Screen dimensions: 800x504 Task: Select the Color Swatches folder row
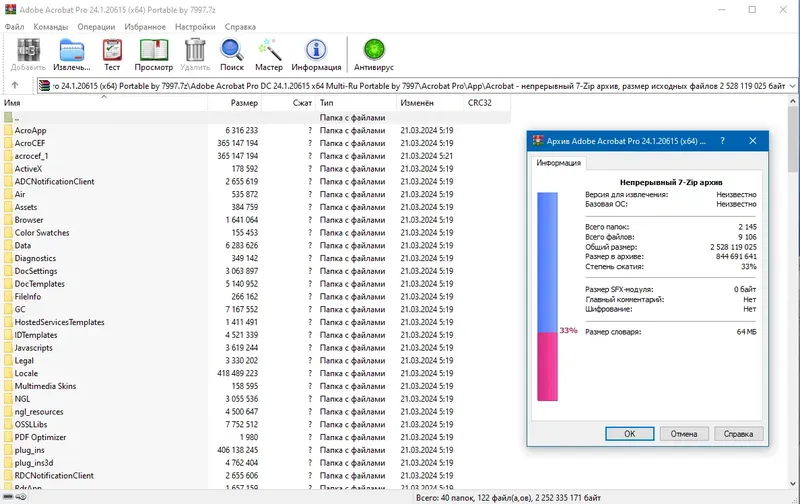[x=256, y=233]
